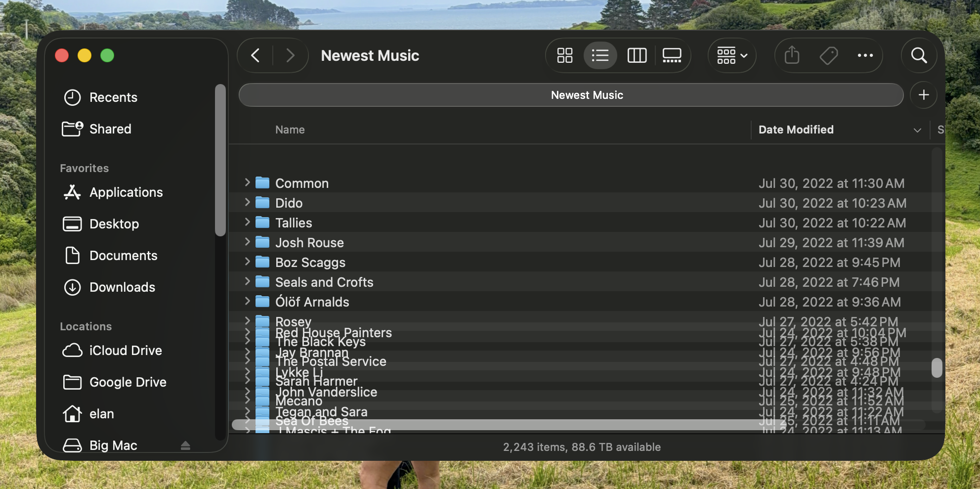Image resolution: width=980 pixels, height=489 pixels.
Task: Open the more actions ellipsis menu
Action: (865, 55)
